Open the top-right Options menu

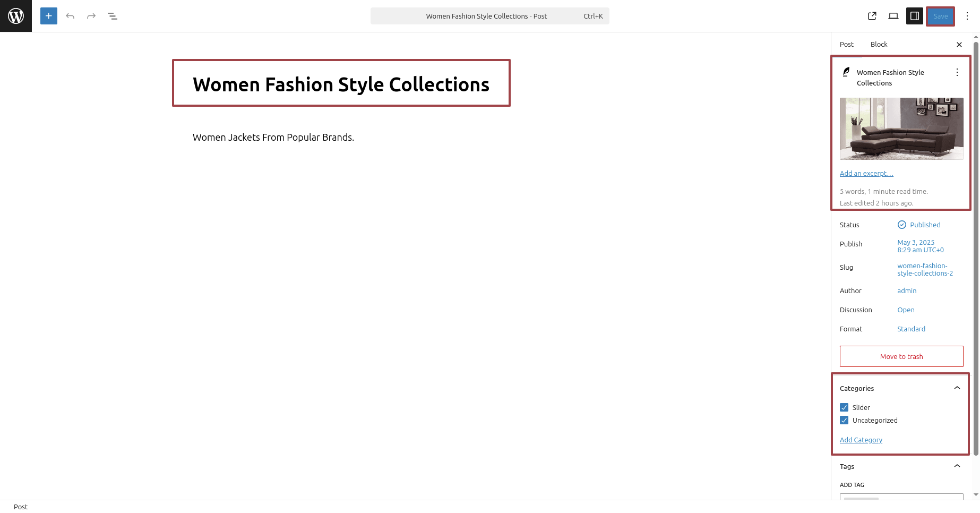(967, 16)
